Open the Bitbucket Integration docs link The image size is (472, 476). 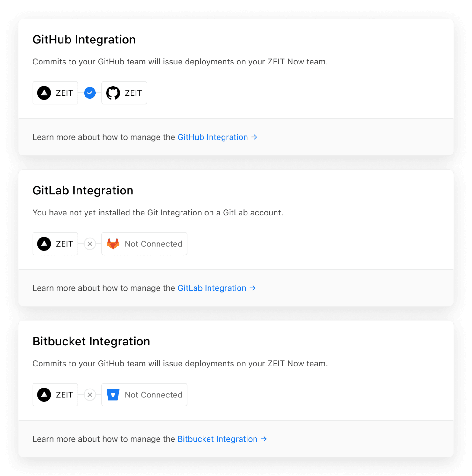(x=222, y=439)
